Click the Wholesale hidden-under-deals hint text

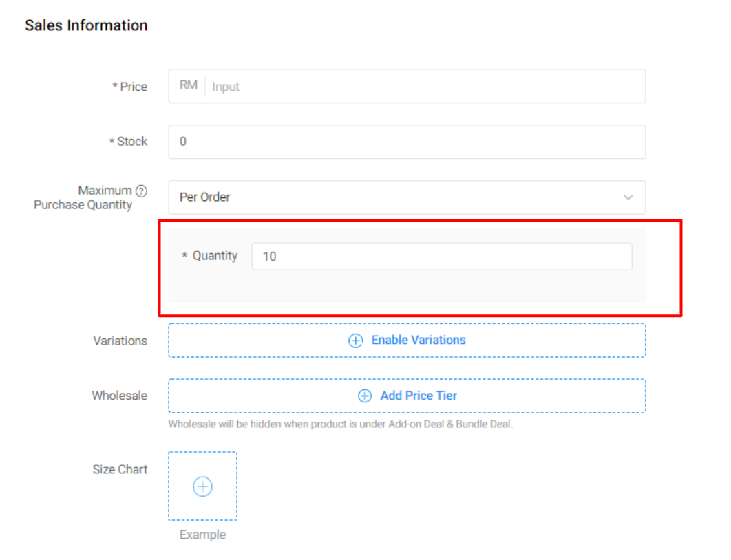tap(340, 424)
